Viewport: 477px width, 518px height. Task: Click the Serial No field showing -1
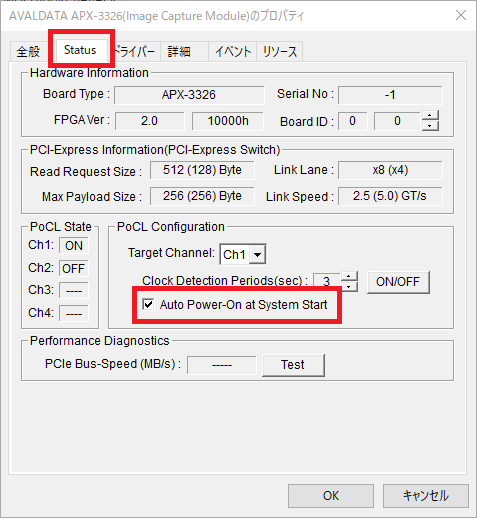[390, 95]
